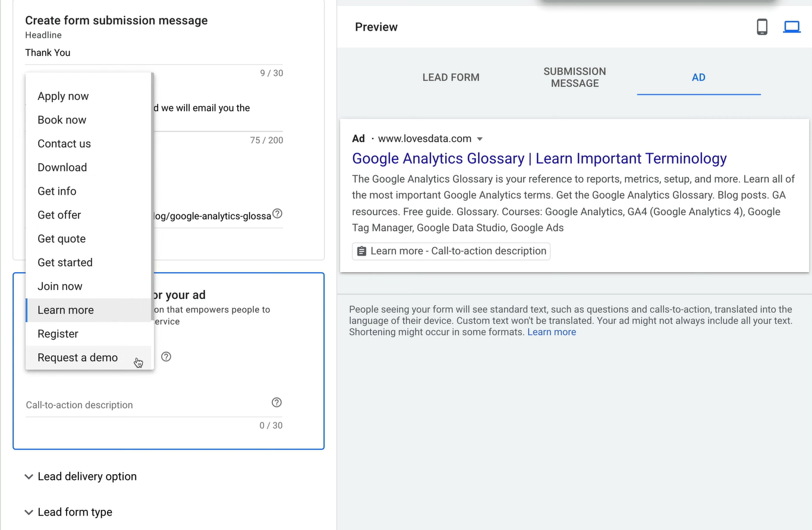The image size is (812, 530).
Task: Select Contact us call-to-action option
Action: tap(64, 143)
